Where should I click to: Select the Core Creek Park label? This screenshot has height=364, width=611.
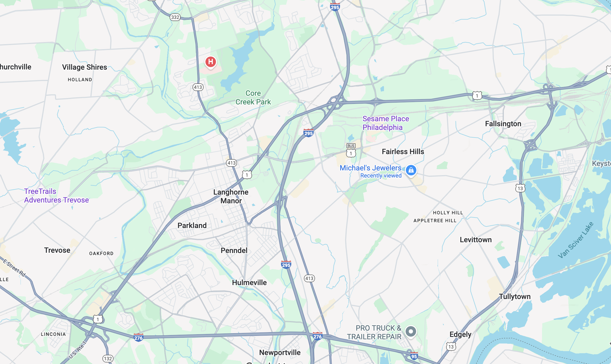point(253,98)
